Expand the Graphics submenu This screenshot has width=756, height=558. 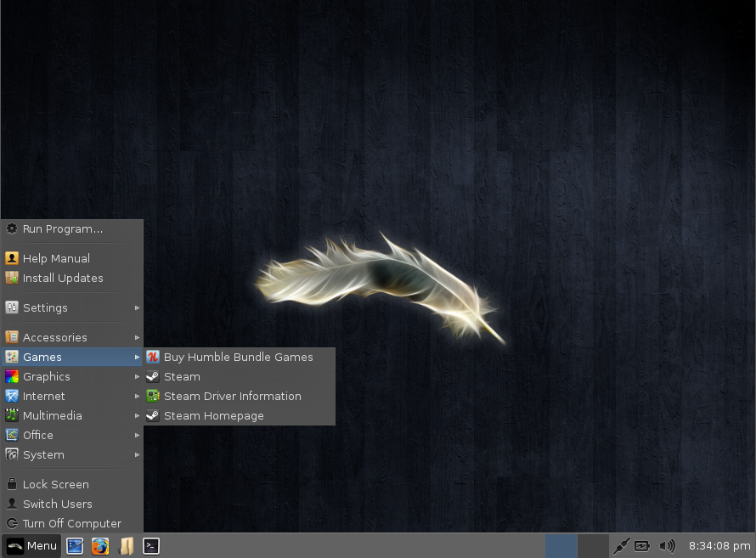point(72,376)
